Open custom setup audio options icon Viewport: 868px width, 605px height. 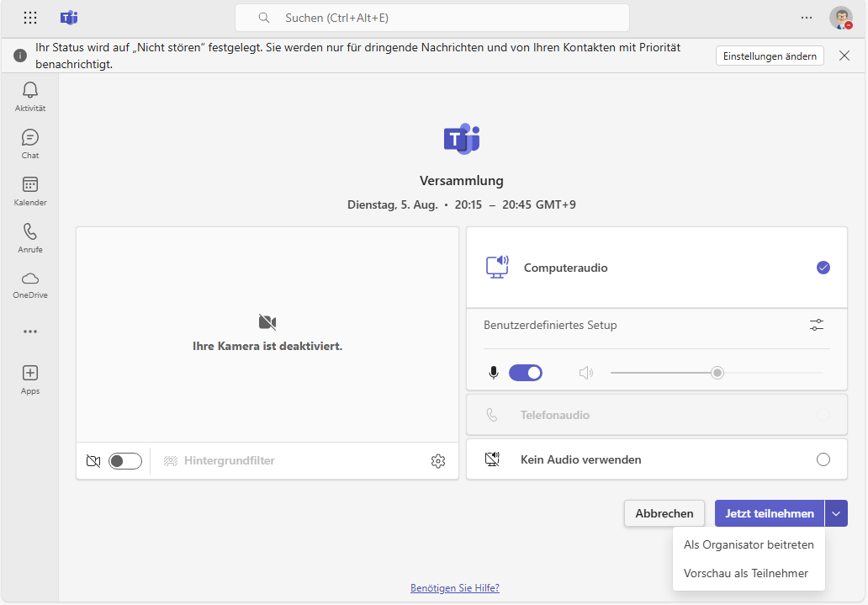pos(817,325)
